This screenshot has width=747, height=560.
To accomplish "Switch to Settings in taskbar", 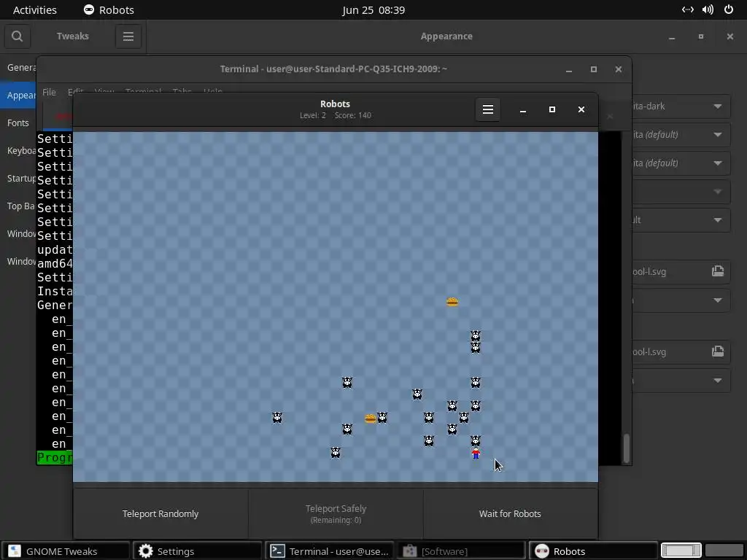I will coord(197,551).
